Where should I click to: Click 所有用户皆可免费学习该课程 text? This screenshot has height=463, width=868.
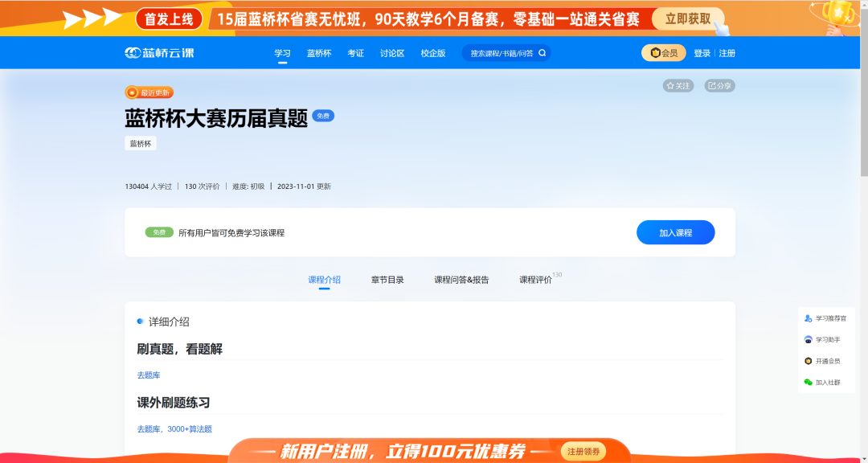(231, 233)
